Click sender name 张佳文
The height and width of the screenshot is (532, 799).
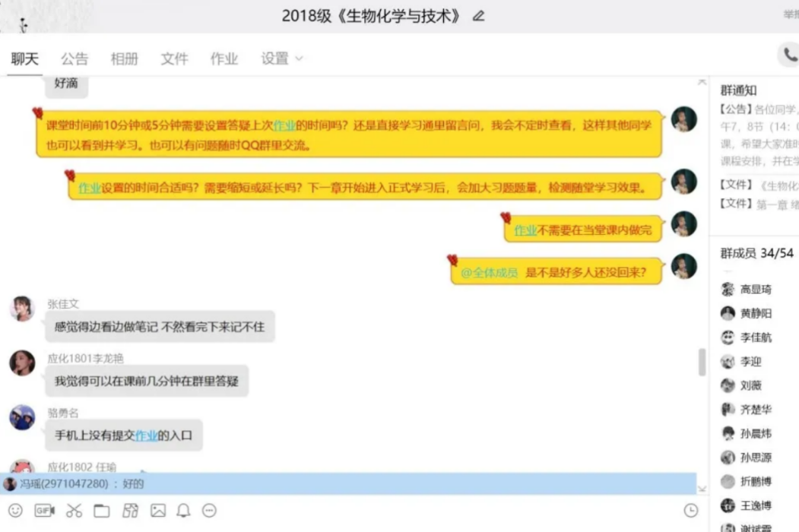click(63, 304)
